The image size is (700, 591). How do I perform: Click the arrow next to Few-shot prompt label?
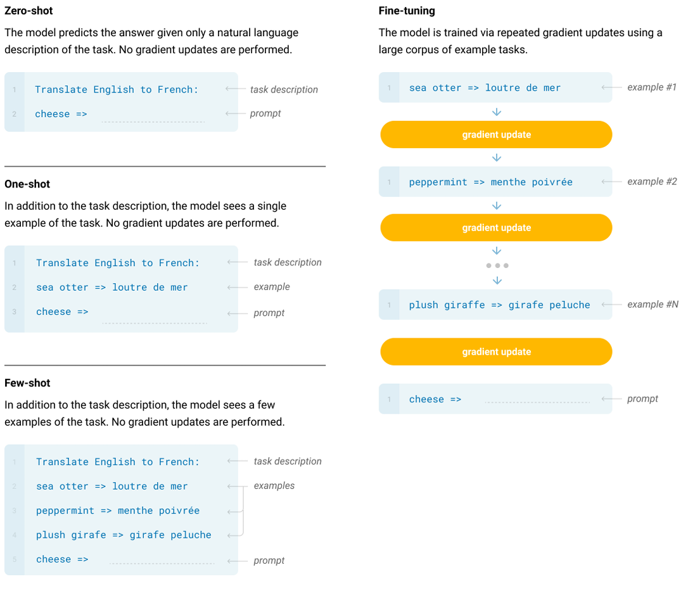pos(237,561)
